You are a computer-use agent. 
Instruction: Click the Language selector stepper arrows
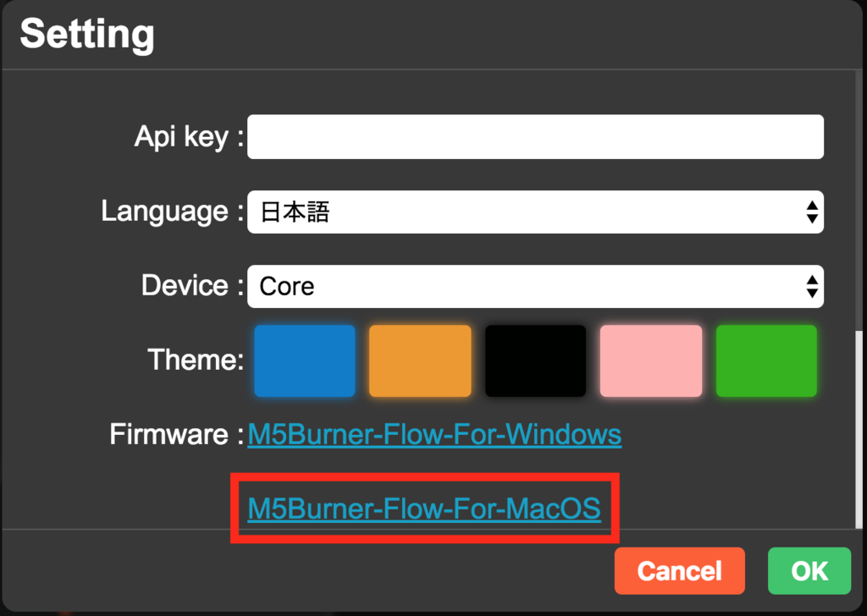pyautogui.click(x=813, y=212)
